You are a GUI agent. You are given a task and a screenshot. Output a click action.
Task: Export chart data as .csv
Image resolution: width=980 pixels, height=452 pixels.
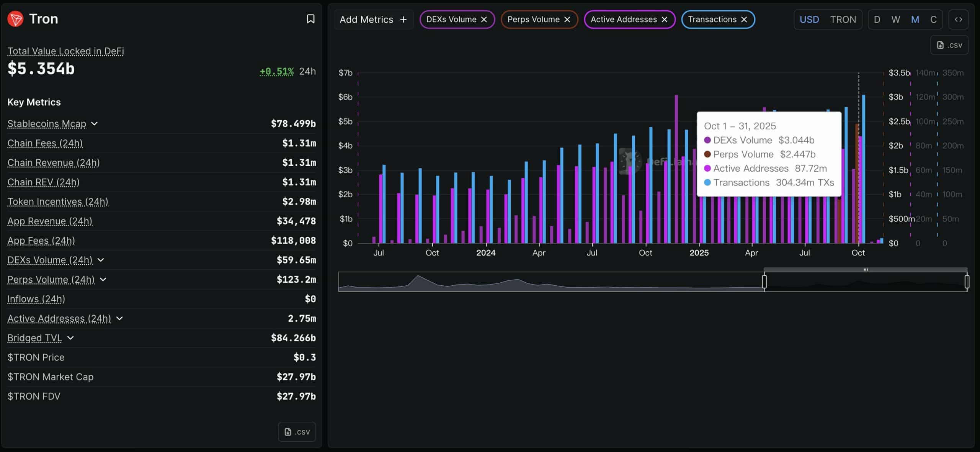[949, 45]
